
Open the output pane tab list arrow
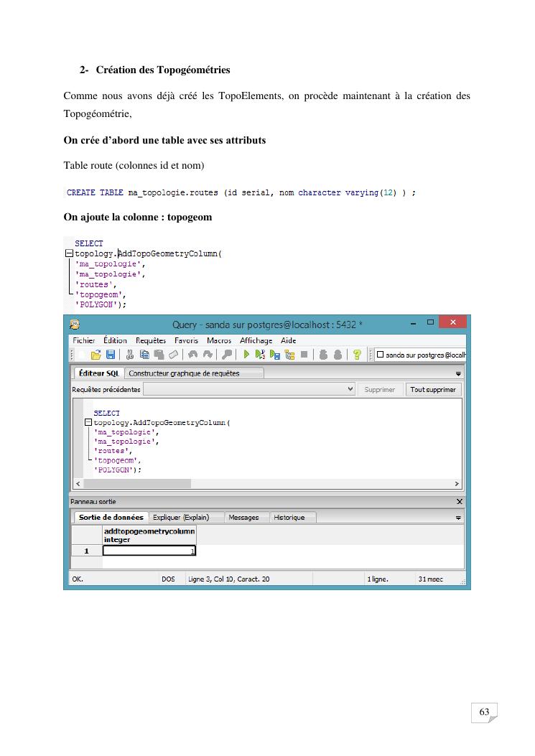click(x=458, y=518)
